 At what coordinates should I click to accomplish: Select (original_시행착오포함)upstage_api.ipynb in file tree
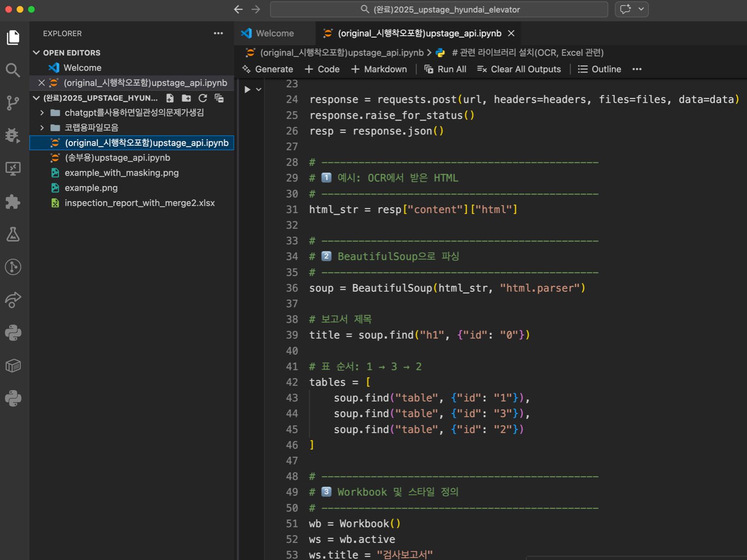click(x=132, y=143)
